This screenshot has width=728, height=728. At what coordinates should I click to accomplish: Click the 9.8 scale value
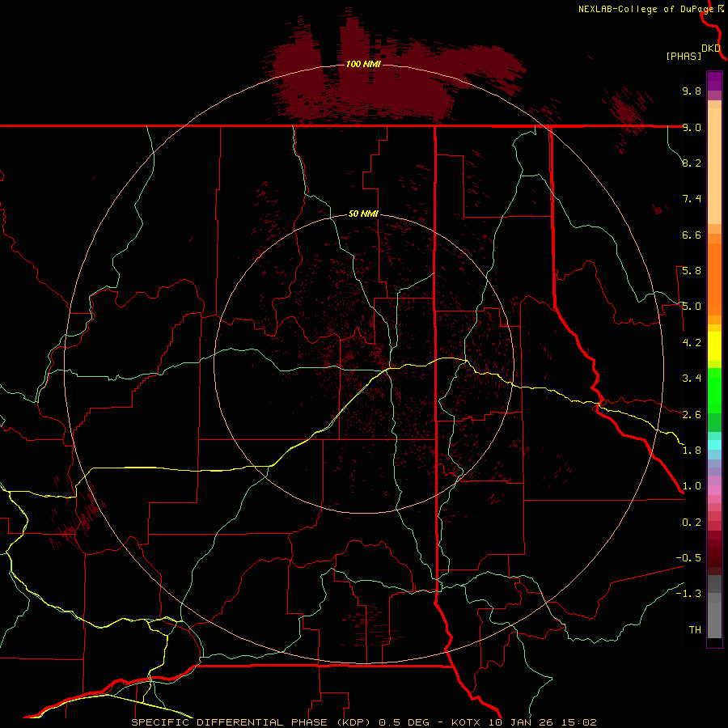click(x=692, y=91)
